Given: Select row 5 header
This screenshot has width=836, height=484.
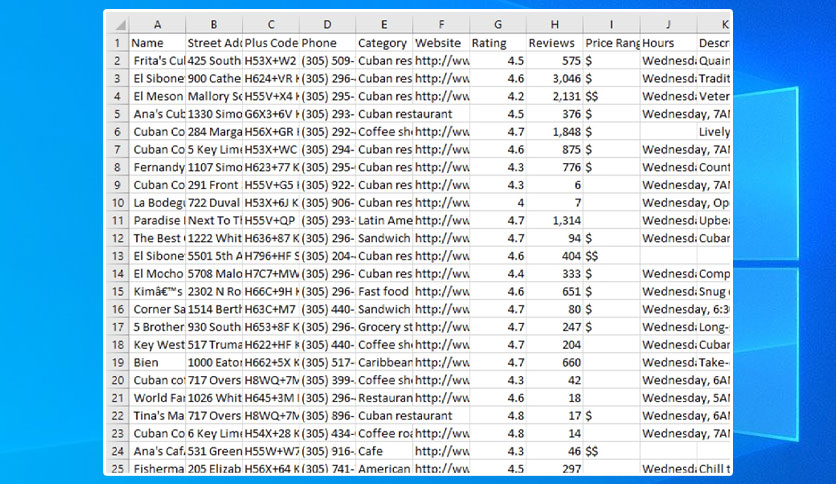Looking at the screenshot, I should pyautogui.click(x=118, y=114).
